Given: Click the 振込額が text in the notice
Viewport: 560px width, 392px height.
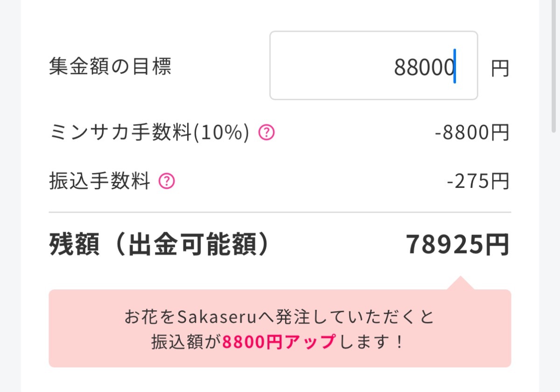Looking at the screenshot, I should click(x=186, y=343).
